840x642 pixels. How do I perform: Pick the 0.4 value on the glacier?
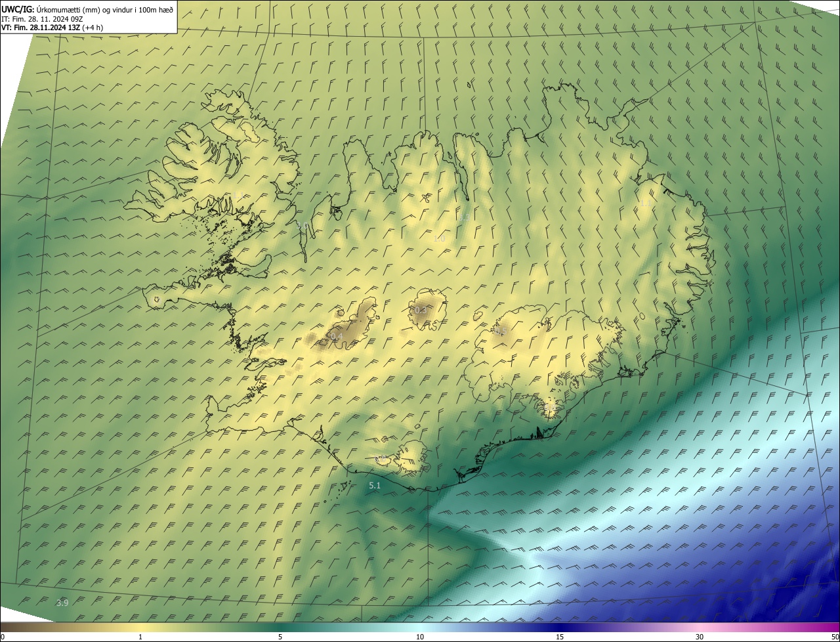pos(337,337)
